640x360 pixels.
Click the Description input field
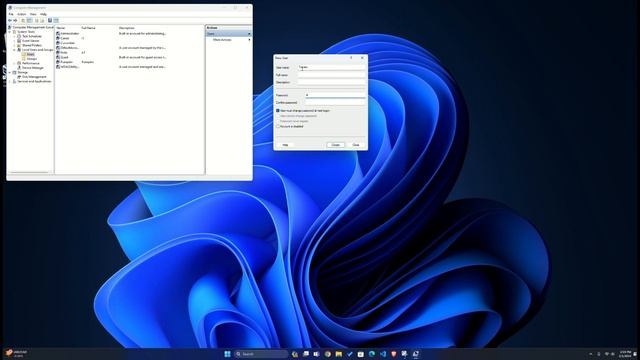[x=331, y=82]
